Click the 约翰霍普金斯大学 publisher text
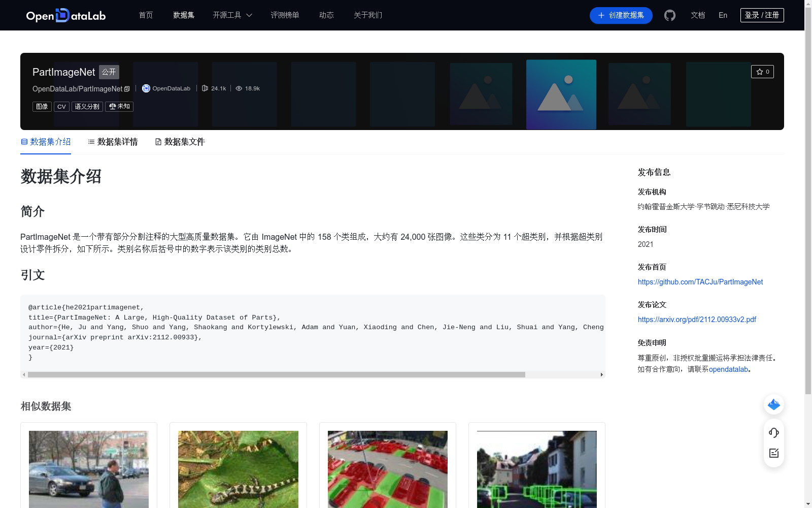The width and height of the screenshot is (812, 508). point(666,207)
